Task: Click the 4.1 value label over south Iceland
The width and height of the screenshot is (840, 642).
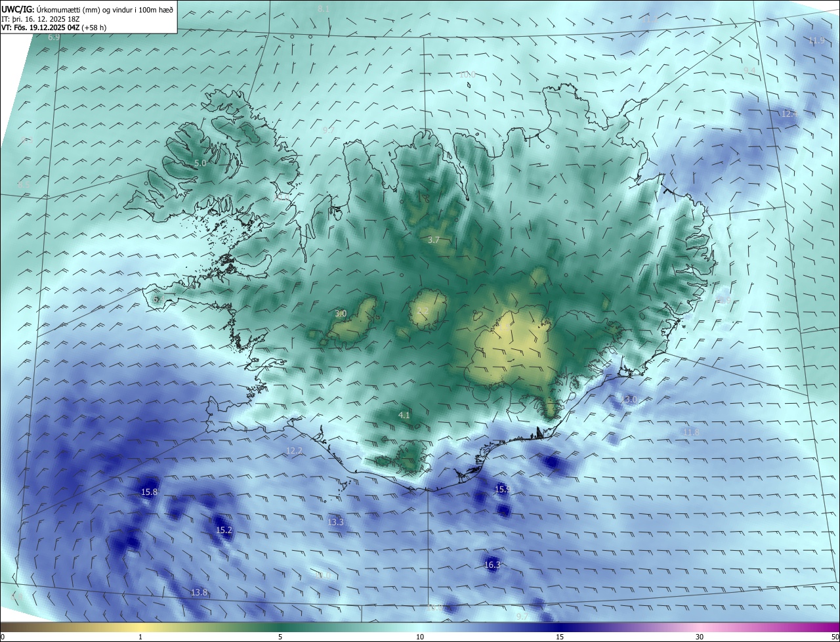Action: (404, 415)
